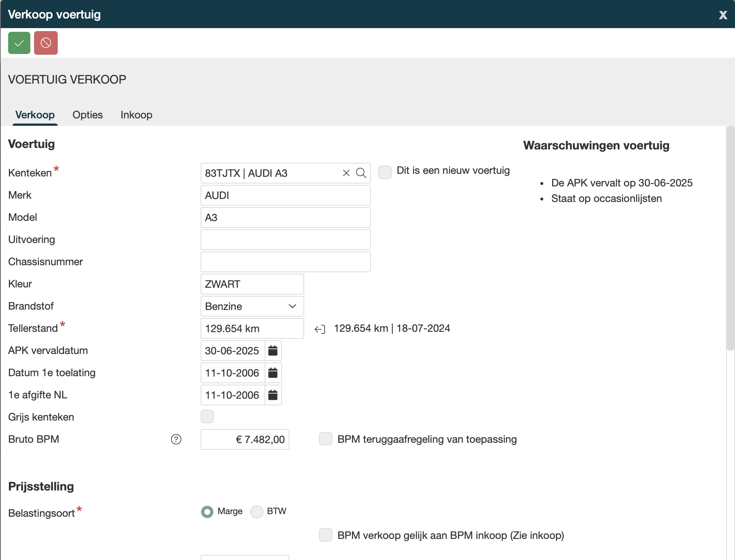Apply last odometer reading arrow icon
This screenshot has height=560, width=735.
(x=320, y=329)
